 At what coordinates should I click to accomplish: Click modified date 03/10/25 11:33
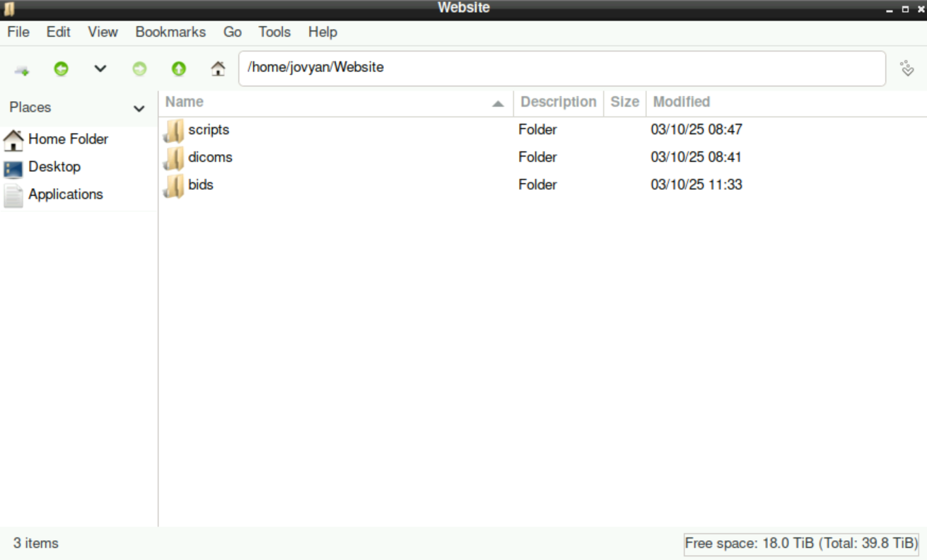click(x=696, y=185)
